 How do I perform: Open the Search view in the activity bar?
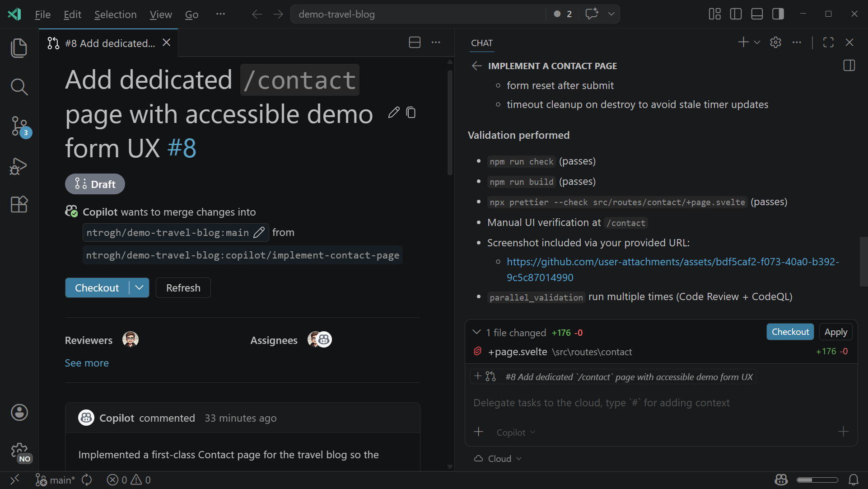pos(19,87)
